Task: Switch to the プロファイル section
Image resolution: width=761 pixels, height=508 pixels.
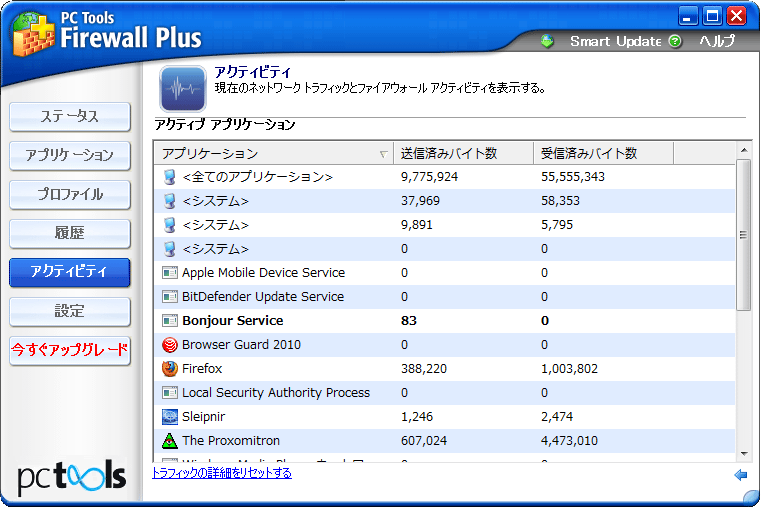Action: (x=70, y=195)
